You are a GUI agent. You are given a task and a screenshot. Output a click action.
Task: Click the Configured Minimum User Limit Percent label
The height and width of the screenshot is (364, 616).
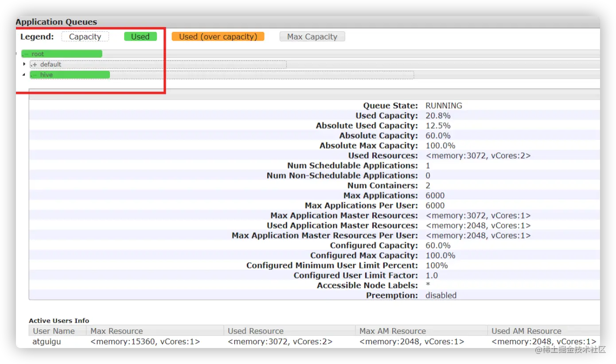(332, 266)
